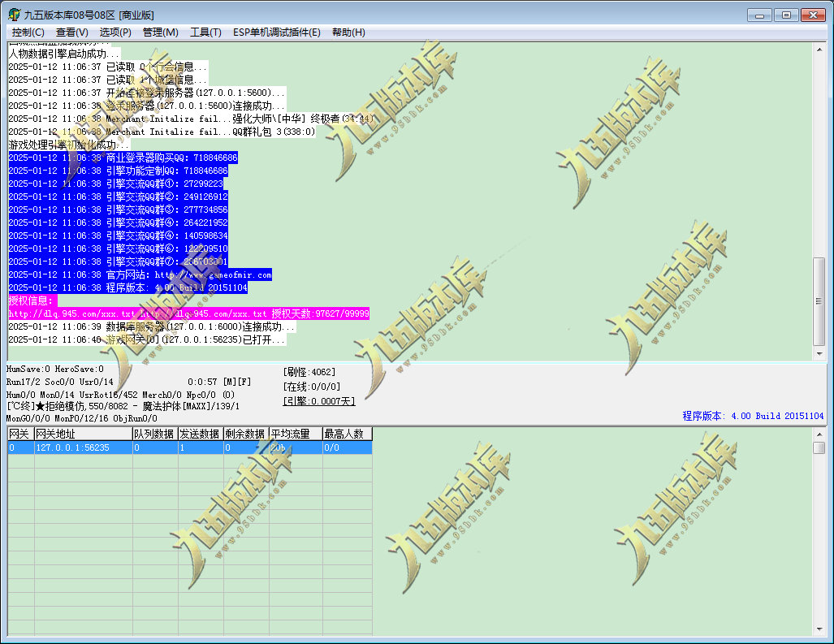Open the ESP单机调试插件(E) menu
The height and width of the screenshot is (644, 834).
[277, 32]
